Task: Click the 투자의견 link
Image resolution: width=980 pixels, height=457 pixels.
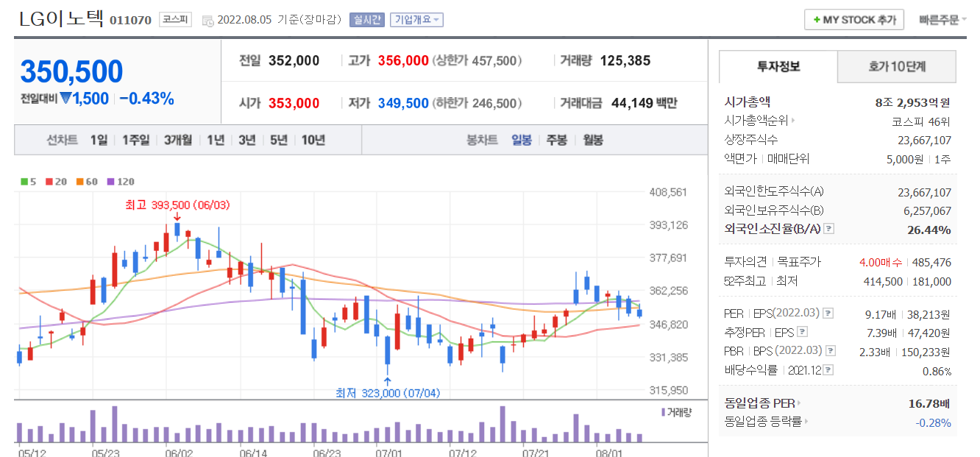Action: pyautogui.click(x=746, y=262)
